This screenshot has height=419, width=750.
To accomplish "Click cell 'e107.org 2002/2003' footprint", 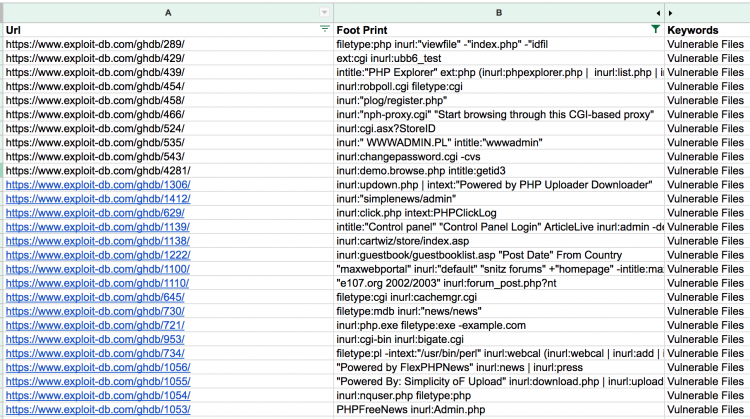I will coord(499,283).
